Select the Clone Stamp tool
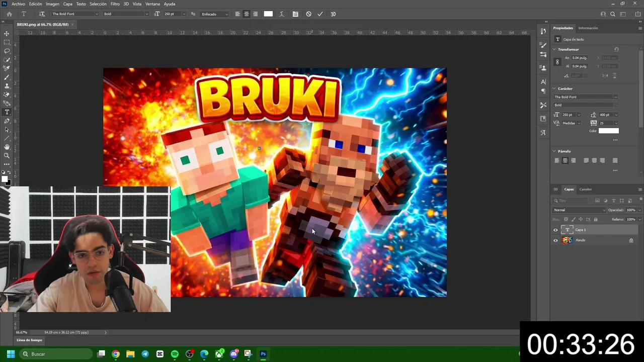 click(7, 86)
